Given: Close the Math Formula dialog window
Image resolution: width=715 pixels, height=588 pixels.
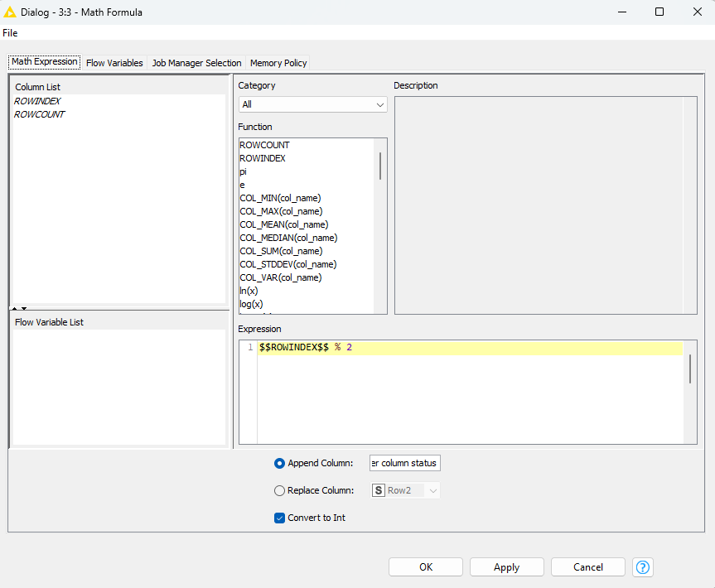Looking at the screenshot, I should 698,12.
